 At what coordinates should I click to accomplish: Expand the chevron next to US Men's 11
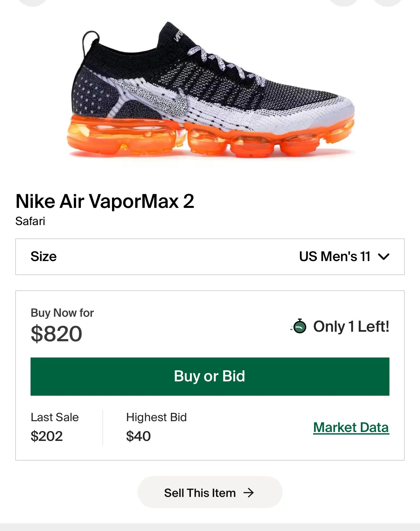click(x=384, y=257)
